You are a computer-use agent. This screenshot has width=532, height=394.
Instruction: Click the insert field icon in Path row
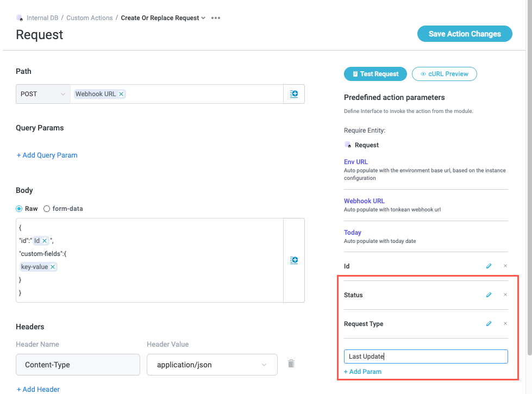[293, 94]
